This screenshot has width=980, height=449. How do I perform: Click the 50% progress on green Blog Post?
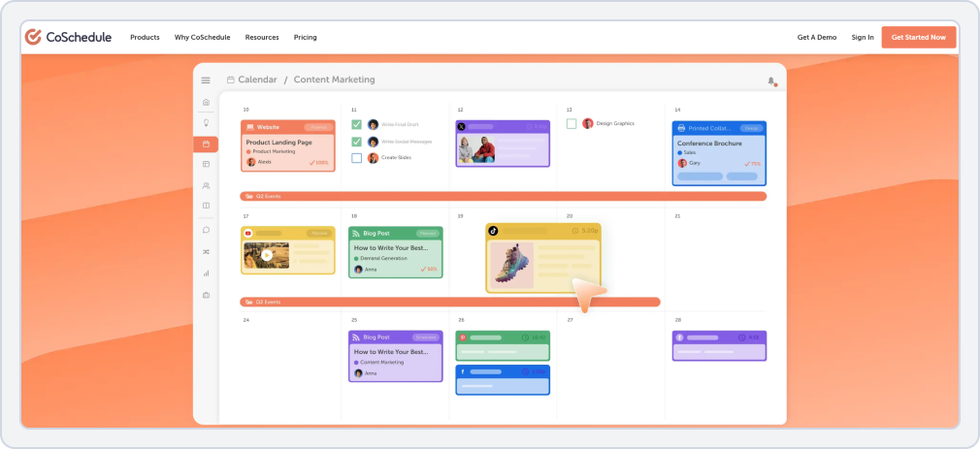point(429,270)
